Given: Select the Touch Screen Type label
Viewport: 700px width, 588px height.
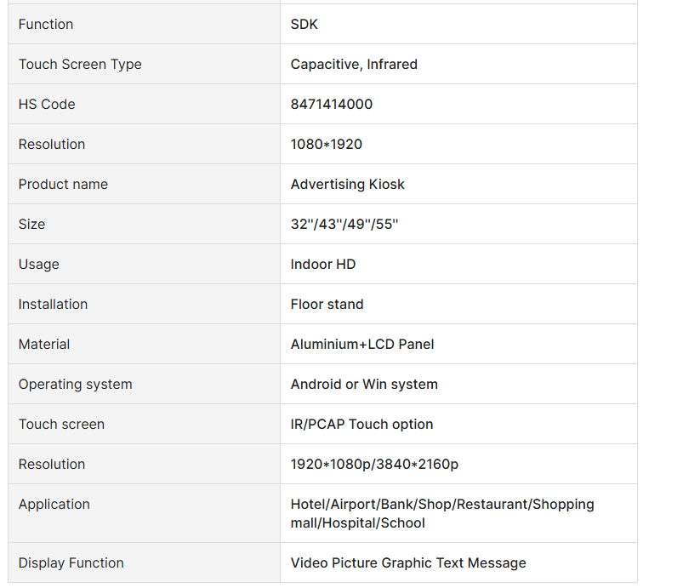Looking at the screenshot, I should click(x=80, y=65).
